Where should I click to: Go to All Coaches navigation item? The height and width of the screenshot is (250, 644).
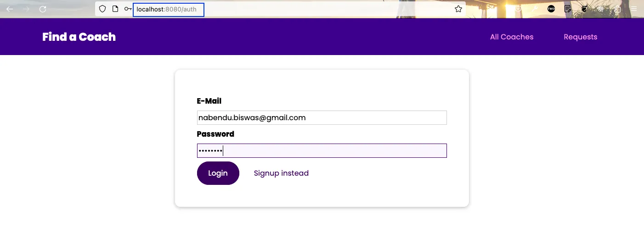(x=512, y=37)
